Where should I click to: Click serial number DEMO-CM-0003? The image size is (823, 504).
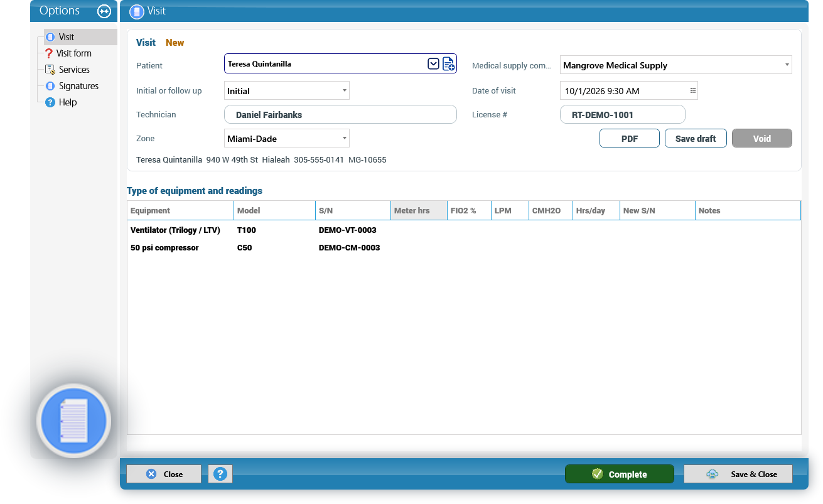tap(350, 248)
